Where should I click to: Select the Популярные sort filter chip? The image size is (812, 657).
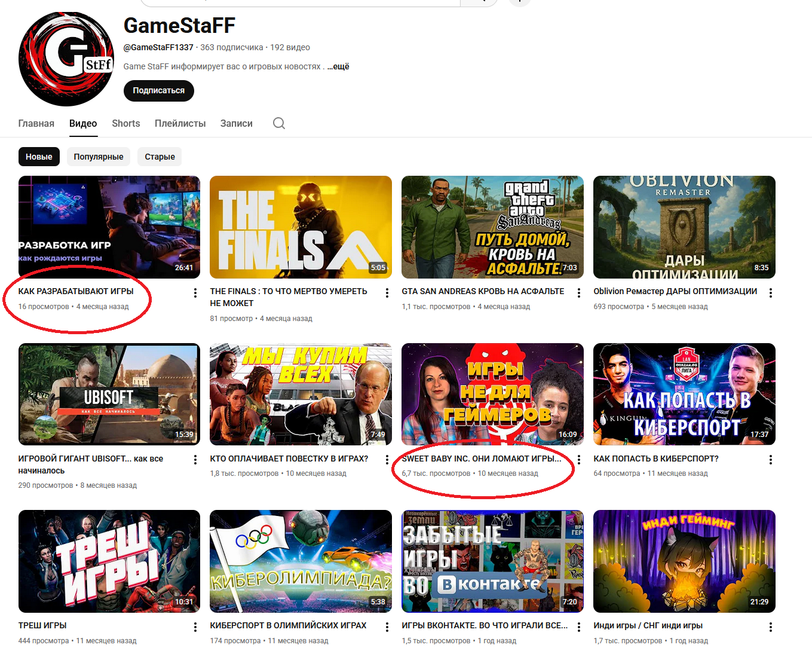(x=99, y=157)
